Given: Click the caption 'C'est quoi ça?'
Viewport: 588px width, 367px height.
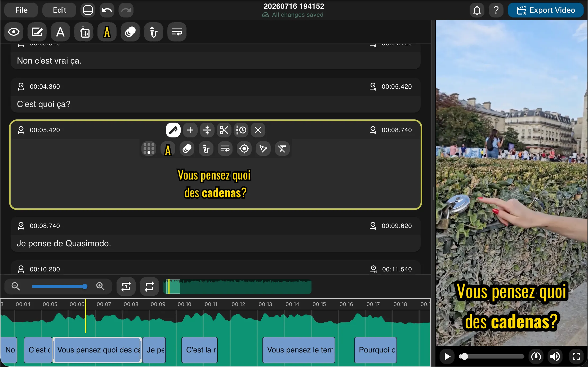Looking at the screenshot, I should 44,104.
